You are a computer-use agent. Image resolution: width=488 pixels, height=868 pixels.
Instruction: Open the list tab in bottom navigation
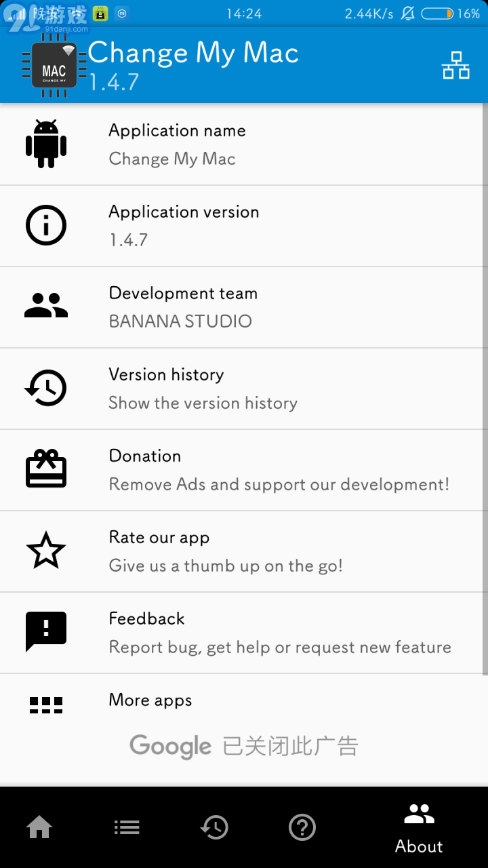[127, 827]
